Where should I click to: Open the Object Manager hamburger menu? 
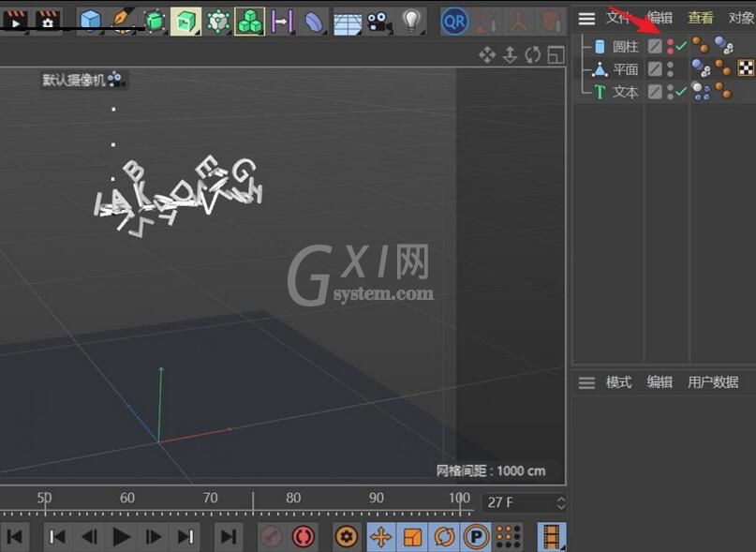586,19
